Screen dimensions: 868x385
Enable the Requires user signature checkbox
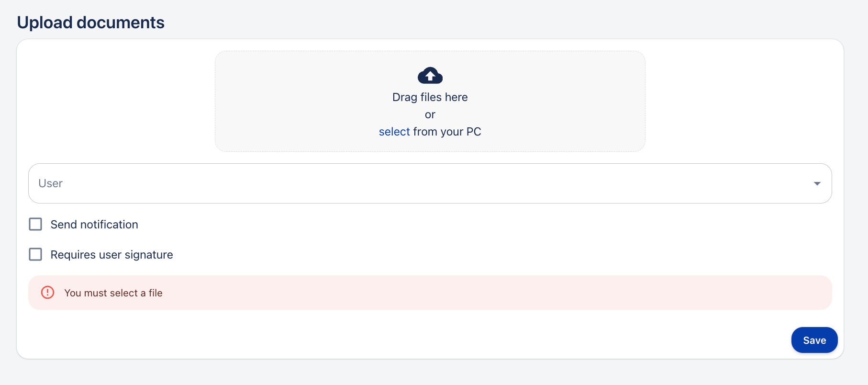35,254
